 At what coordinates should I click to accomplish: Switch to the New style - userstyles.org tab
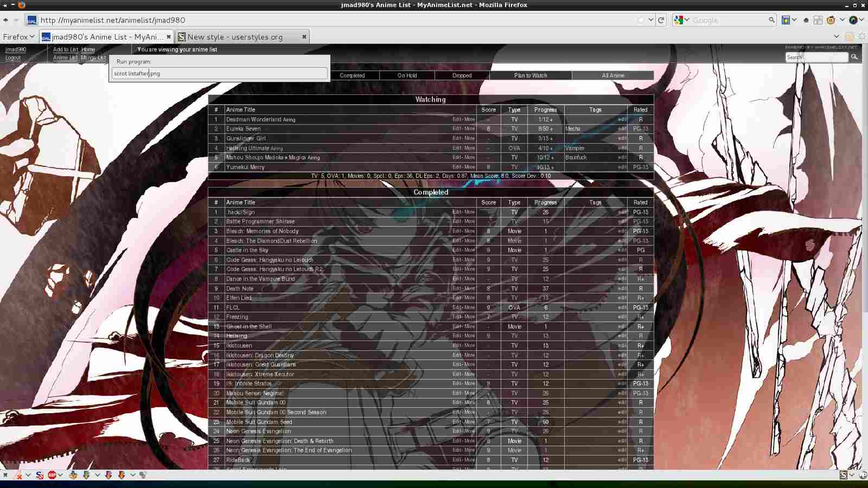tap(242, 37)
